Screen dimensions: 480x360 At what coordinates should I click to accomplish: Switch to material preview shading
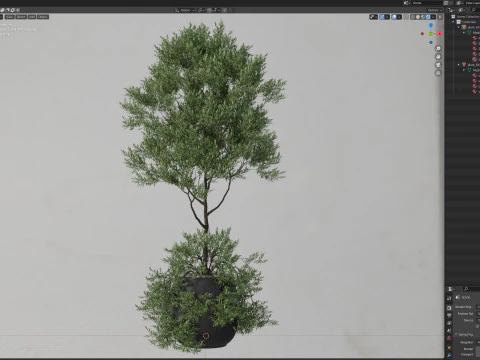coord(423,17)
